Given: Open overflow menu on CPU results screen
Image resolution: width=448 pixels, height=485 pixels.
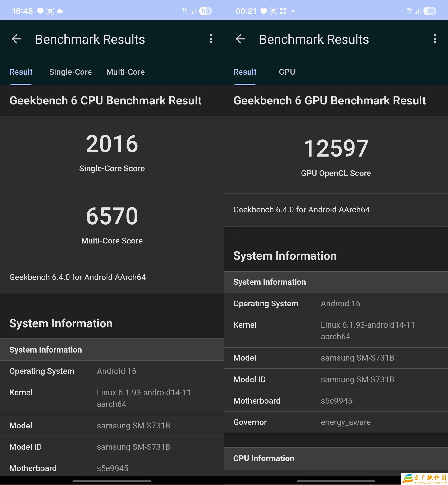Looking at the screenshot, I should [x=211, y=39].
